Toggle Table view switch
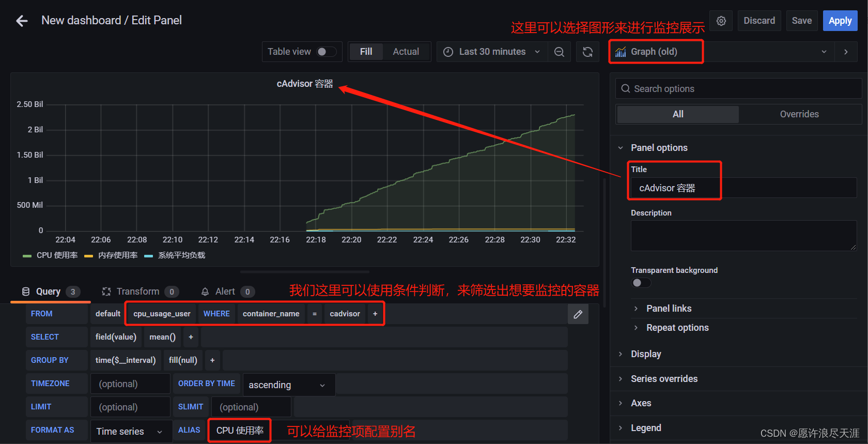Viewport: 868px width, 444px height. click(x=327, y=52)
